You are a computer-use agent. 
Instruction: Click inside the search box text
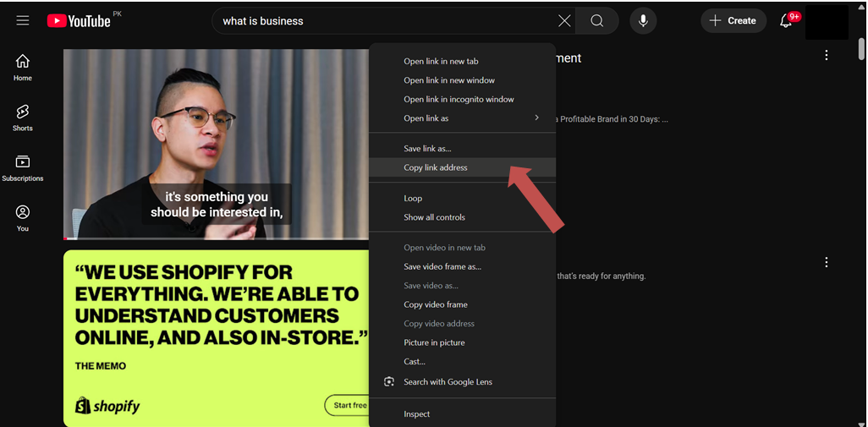coord(263,21)
